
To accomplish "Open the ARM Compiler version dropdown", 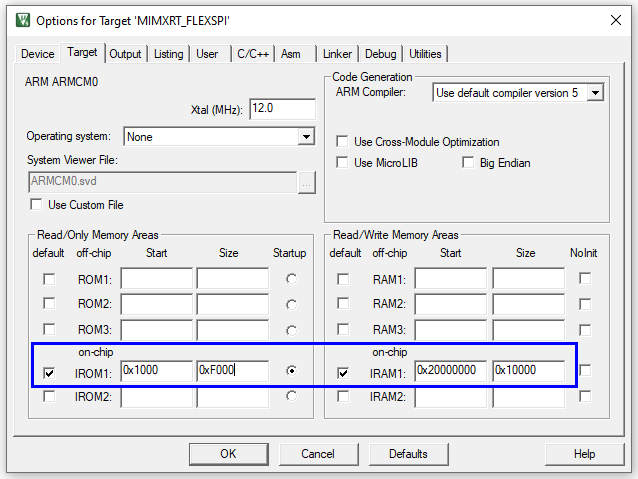I will tap(595, 93).
